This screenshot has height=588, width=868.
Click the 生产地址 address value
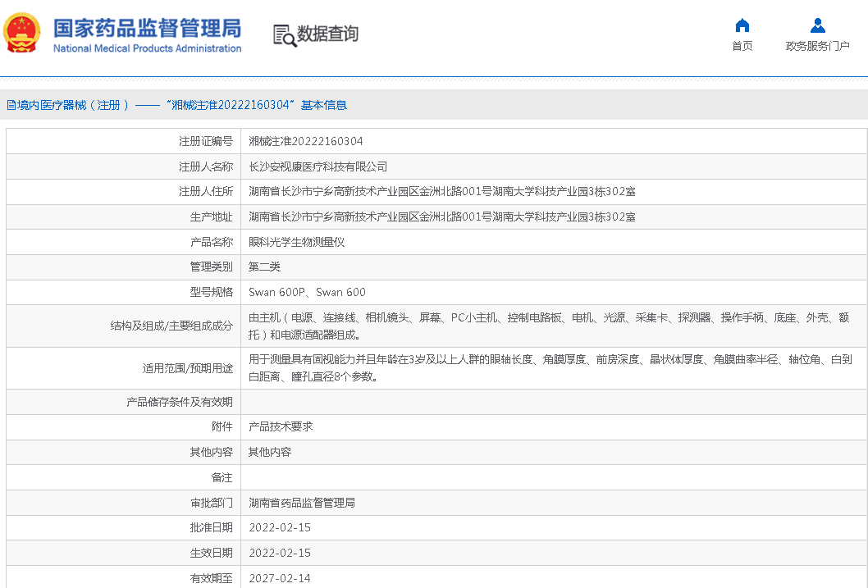[441, 217]
